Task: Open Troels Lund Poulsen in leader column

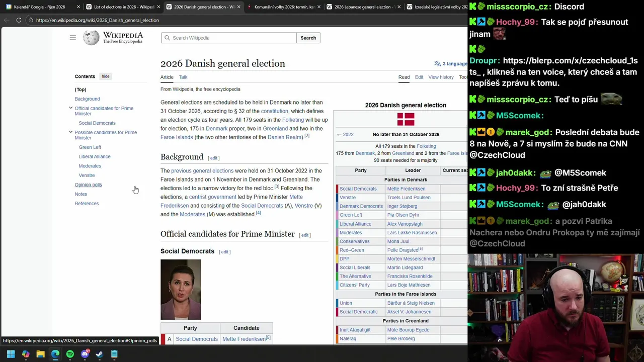Action: (x=409, y=198)
